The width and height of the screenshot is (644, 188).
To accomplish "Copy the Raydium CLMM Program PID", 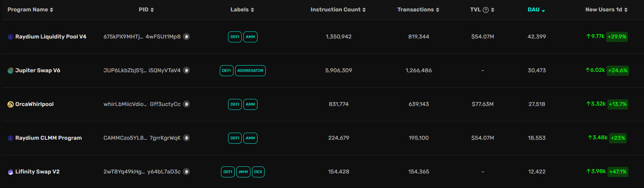I will [186, 138].
